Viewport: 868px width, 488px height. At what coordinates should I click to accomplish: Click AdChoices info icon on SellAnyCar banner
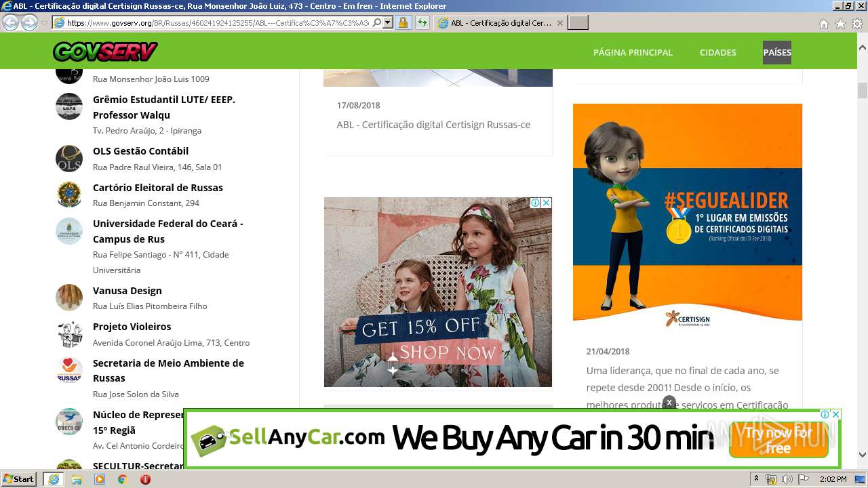tap(825, 414)
